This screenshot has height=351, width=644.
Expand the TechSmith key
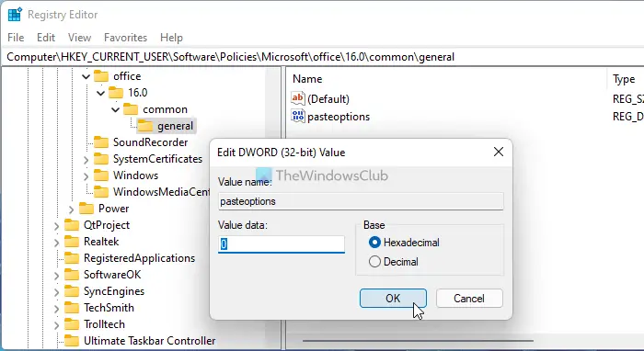(x=56, y=309)
